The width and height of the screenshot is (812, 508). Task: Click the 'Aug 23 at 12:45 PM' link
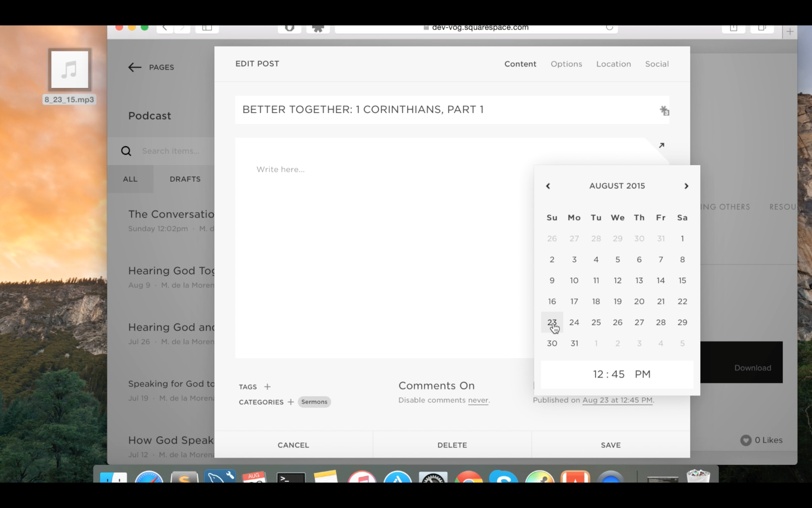click(x=617, y=400)
